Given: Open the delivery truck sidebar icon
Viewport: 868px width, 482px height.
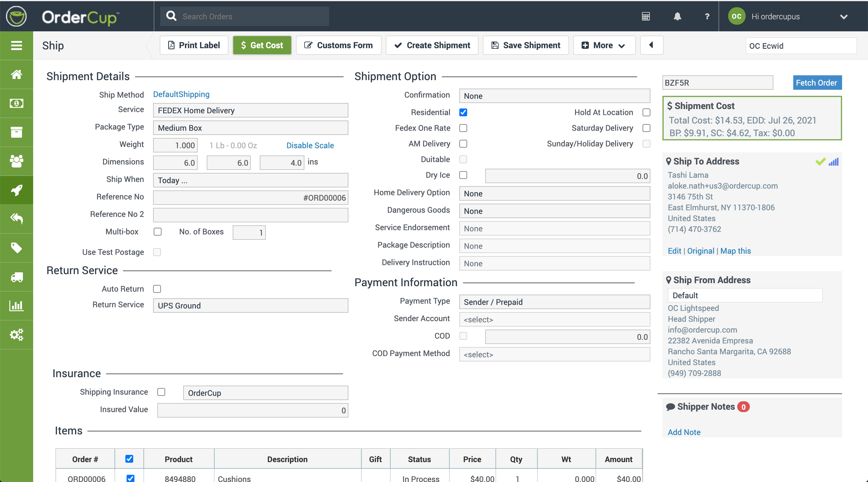Looking at the screenshot, I should pyautogui.click(x=17, y=277).
